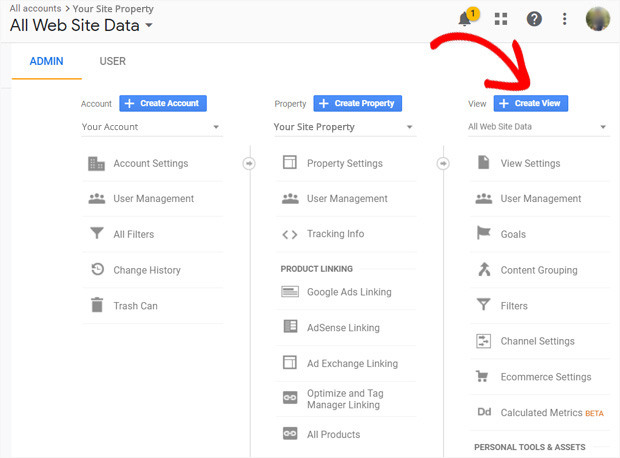The height and width of the screenshot is (458, 620).
Task: Switch to the USER tab
Action: point(113,61)
